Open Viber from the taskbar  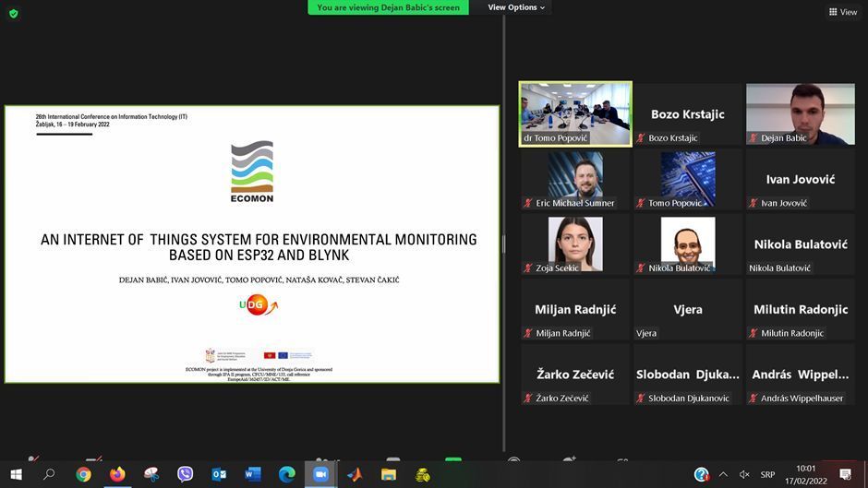pos(185,474)
